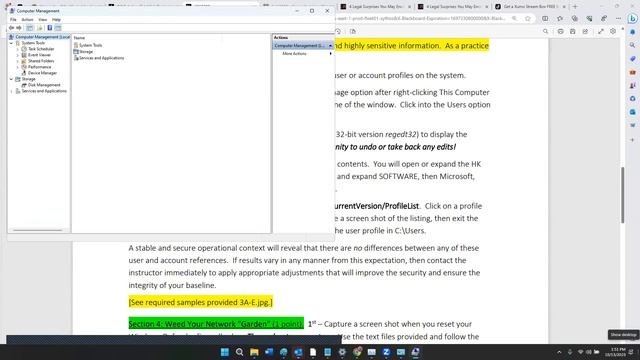640x360 pixels.
Task: Enter full screen in PDF viewer
Action: (601, 31)
